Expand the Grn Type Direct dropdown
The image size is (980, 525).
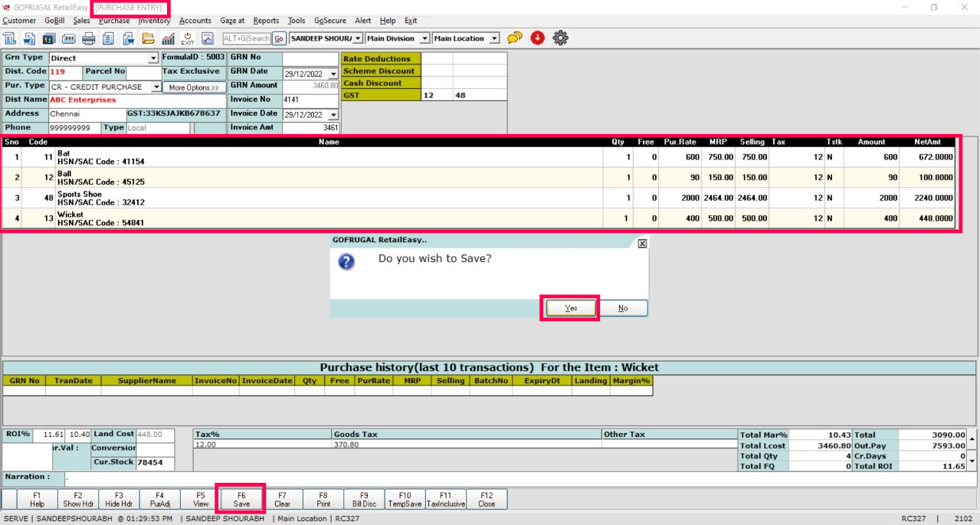click(153, 58)
